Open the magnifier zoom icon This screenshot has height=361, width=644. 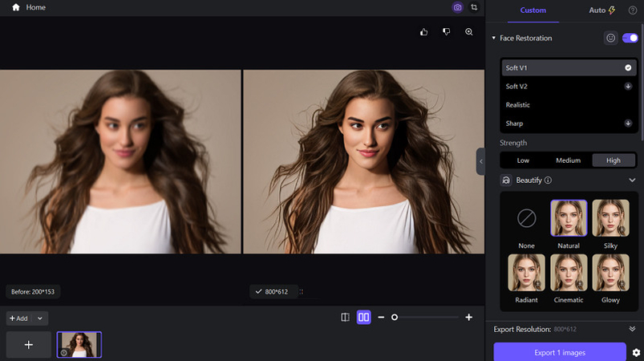(x=468, y=32)
